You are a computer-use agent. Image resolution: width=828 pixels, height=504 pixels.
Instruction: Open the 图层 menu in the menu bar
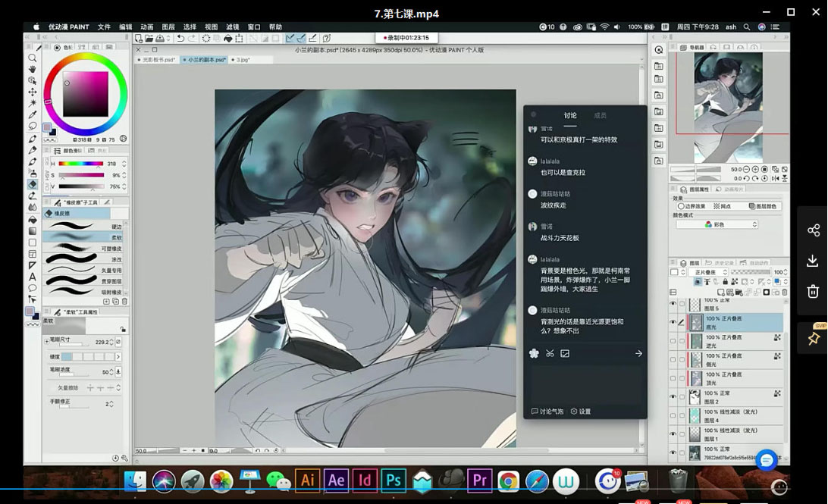(168, 27)
